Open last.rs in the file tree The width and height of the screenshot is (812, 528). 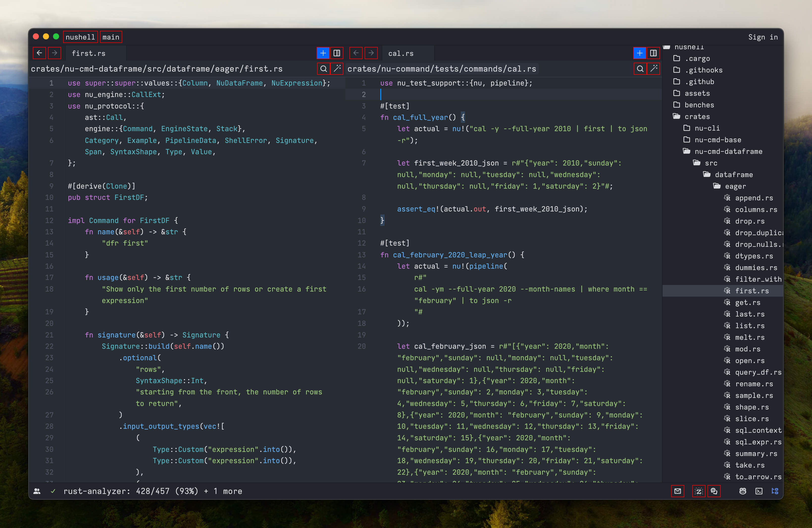pyautogui.click(x=749, y=314)
